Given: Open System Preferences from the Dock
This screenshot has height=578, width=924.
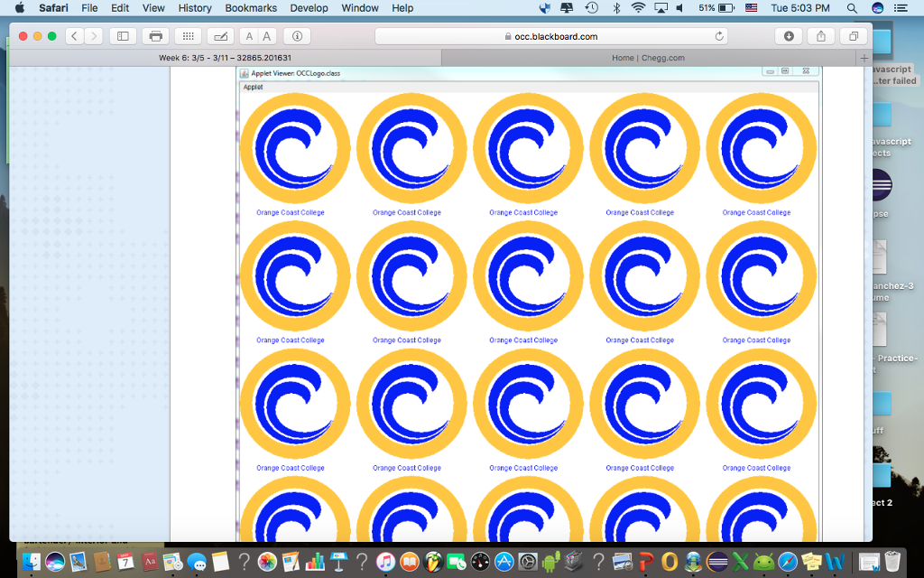Looking at the screenshot, I should coord(530,561).
